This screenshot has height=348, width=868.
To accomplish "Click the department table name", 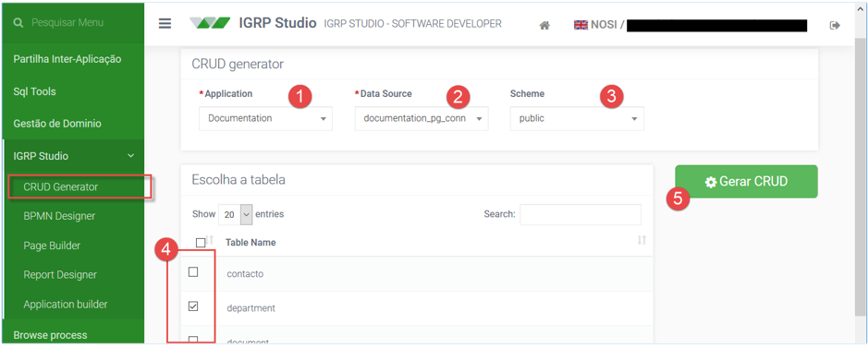I will (251, 308).
